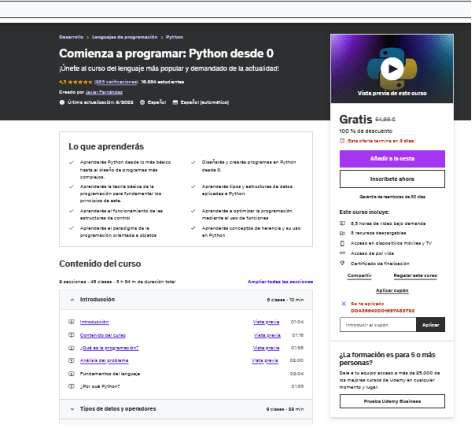Screen dimensions: 475x428
Task: Click Vista previa for Introducción lecture
Action: [266, 322]
